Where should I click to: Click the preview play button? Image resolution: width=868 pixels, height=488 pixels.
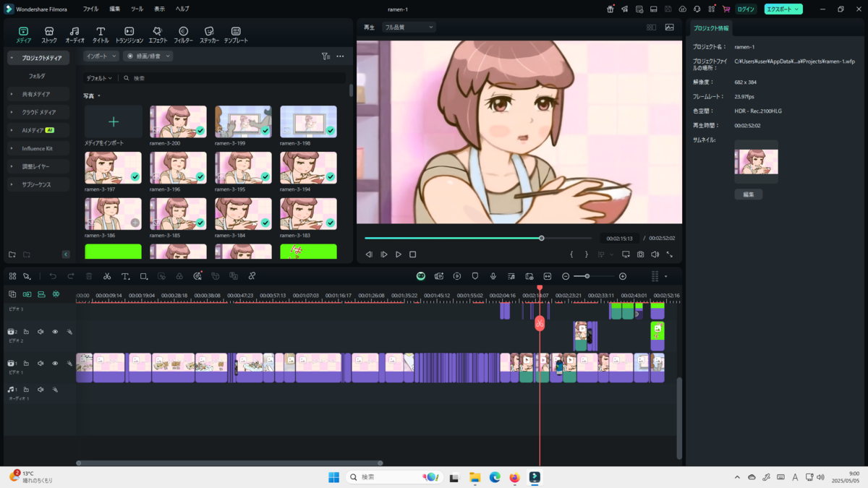[399, 254]
